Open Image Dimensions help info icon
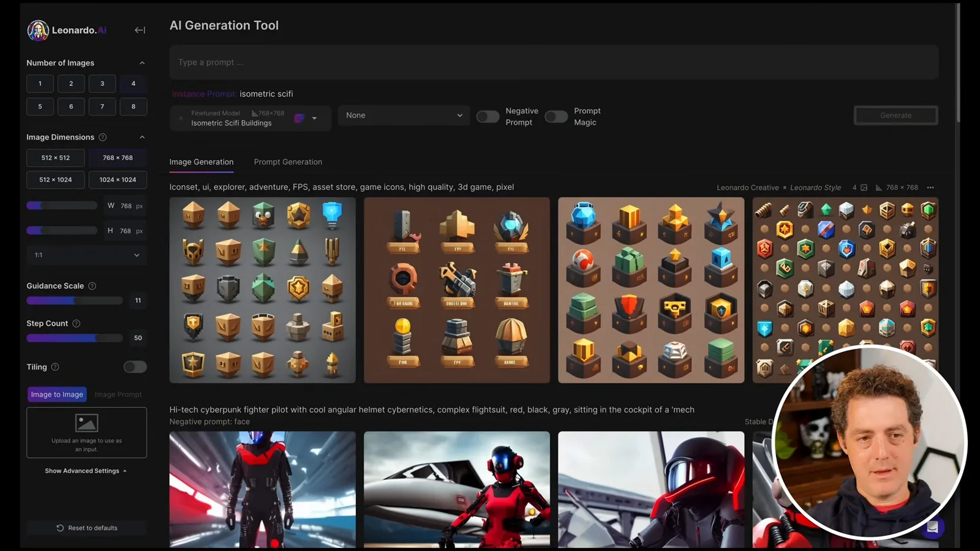 click(103, 137)
